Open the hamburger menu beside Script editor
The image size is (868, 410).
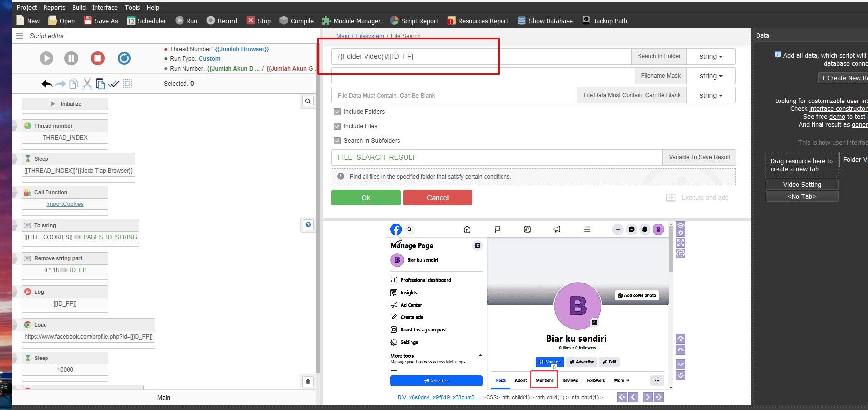(x=19, y=36)
